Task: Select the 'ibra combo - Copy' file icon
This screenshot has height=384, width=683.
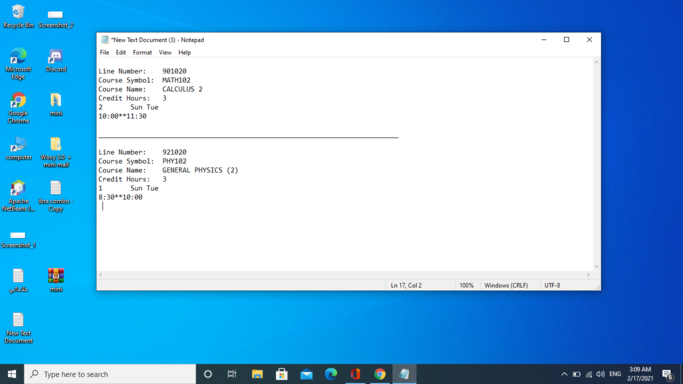Action: (x=56, y=196)
